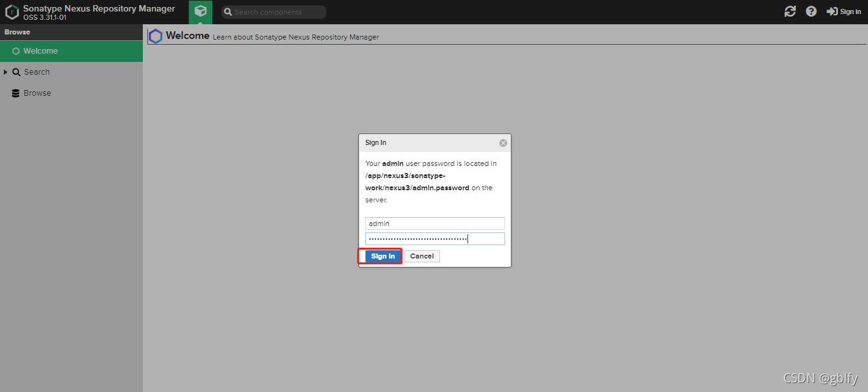
Task: Click the Sign In dialog title
Action: click(x=376, y=142)
